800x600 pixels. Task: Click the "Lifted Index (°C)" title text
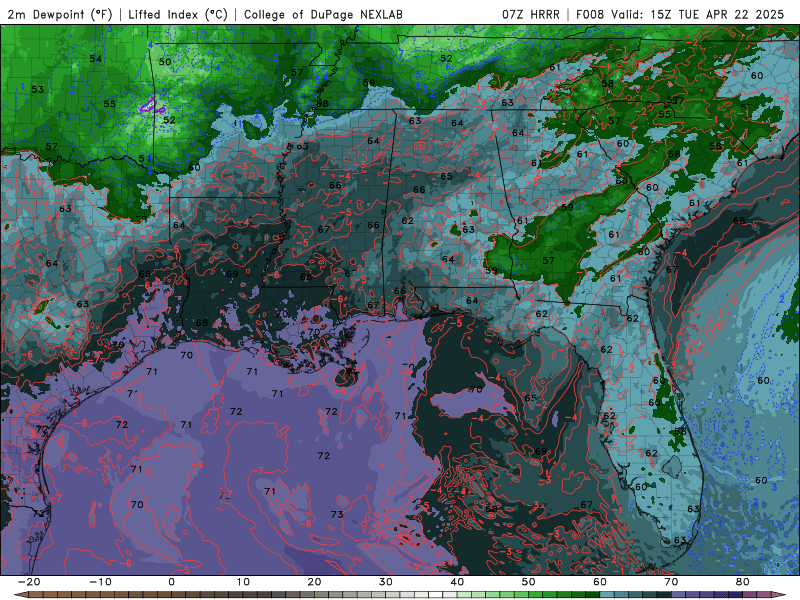[178, 14]
